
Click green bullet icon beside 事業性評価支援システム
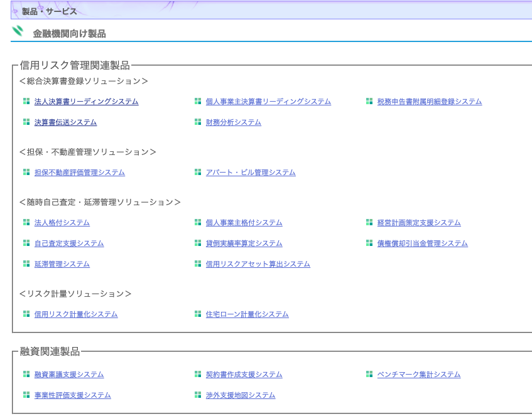click(26, 395)
